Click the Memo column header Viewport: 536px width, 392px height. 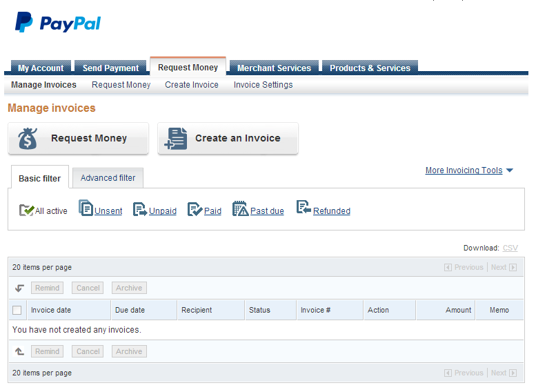point(499,310)
